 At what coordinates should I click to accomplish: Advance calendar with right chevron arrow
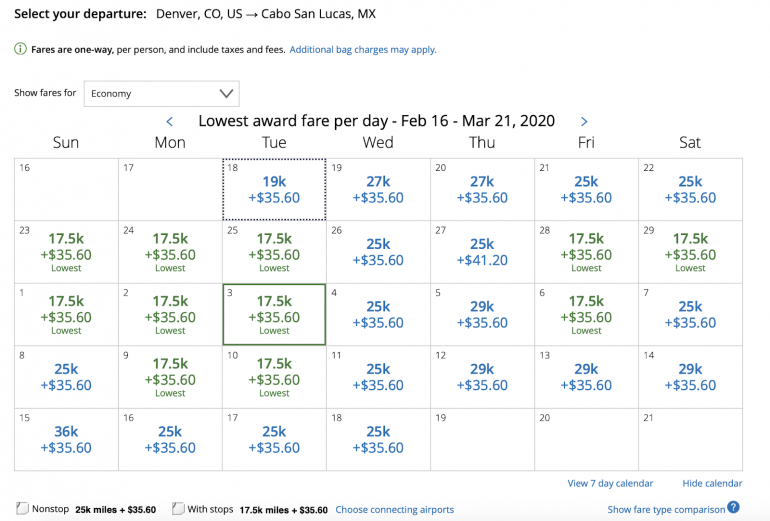click(584, 122)
